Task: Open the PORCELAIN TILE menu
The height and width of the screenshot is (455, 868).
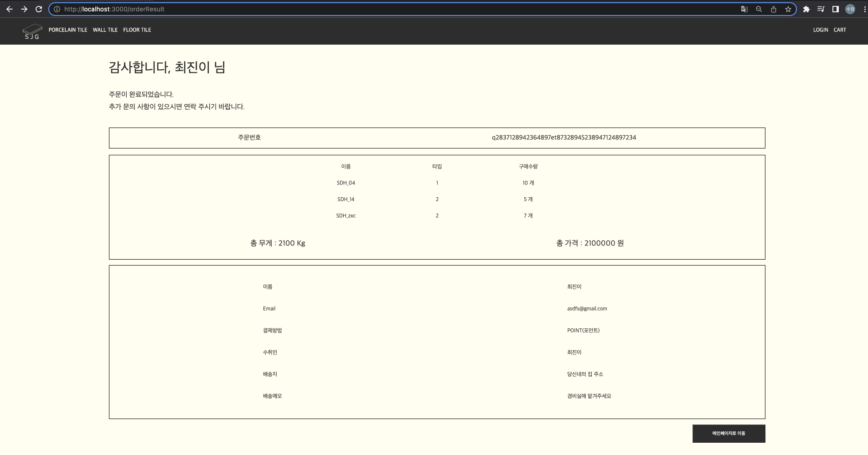Action: [68, 30]
